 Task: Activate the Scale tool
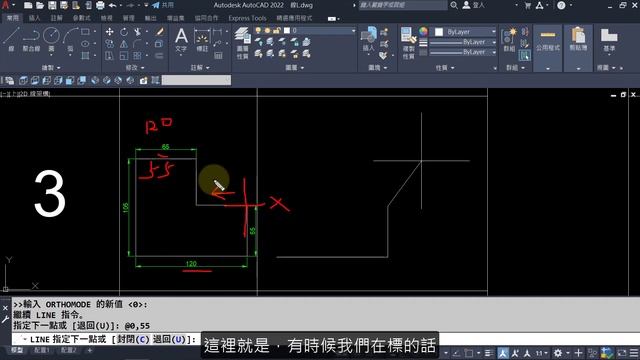tap(124, 56)
